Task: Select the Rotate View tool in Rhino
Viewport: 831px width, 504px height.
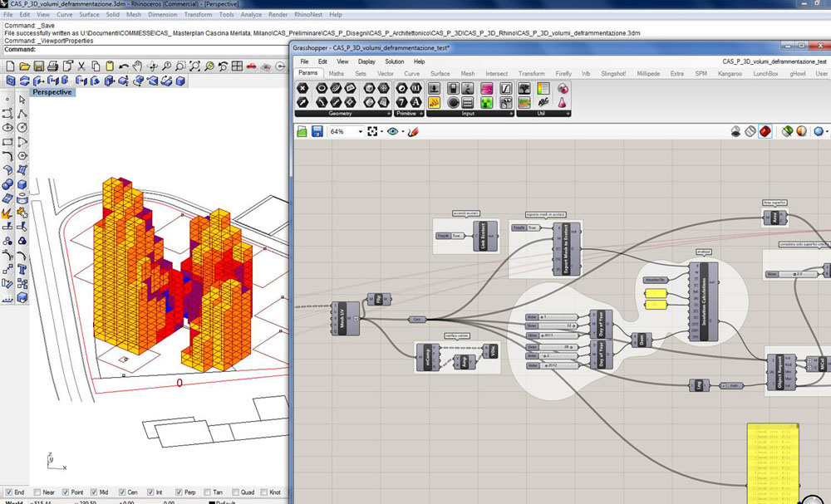Action: pyautogui.click(x=152, y=66)
